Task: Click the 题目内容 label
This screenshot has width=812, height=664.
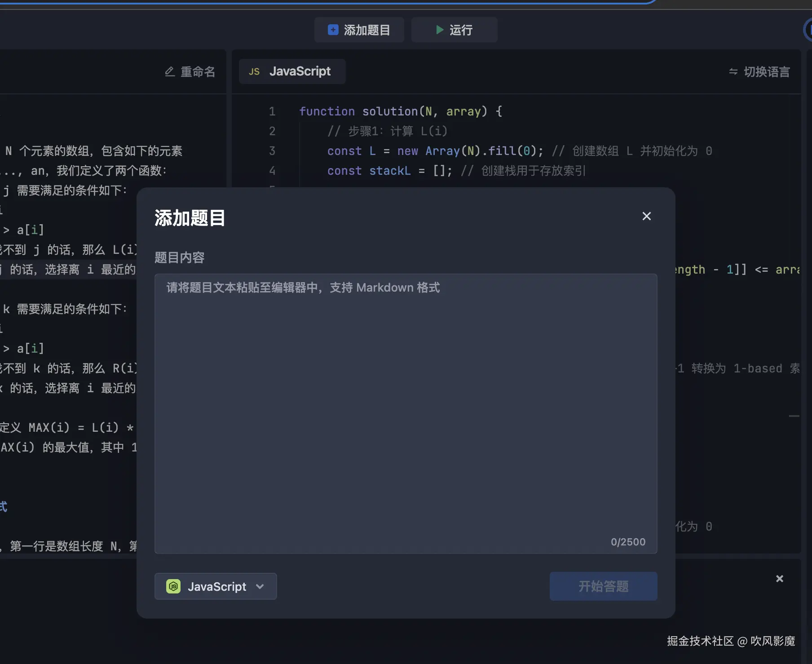Action: [180, 257]
